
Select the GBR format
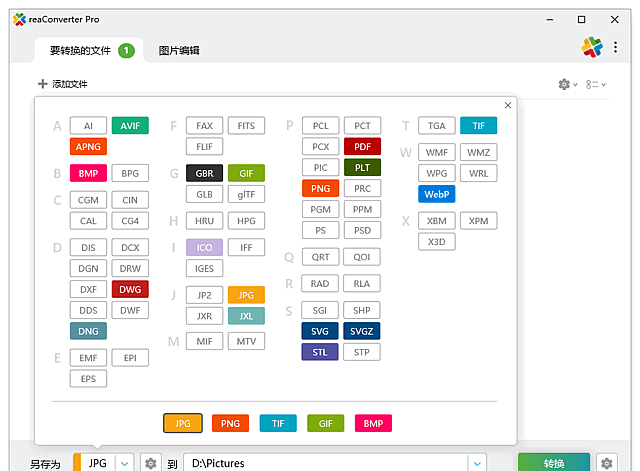[x=204, y=173]
